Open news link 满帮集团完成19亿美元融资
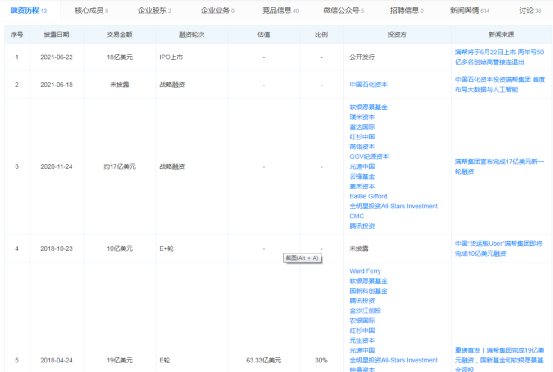The image size is (553, 372). pyautogui.click(x=499, y=360)
